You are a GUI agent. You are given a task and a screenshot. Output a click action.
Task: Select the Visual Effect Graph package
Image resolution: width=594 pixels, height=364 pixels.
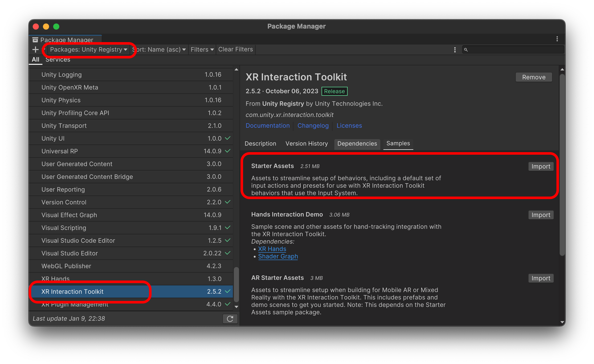(x=131, y=215)
